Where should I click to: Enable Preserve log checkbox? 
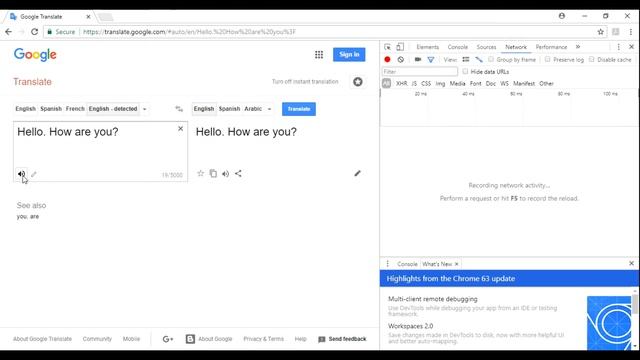[x=547, y=60]
